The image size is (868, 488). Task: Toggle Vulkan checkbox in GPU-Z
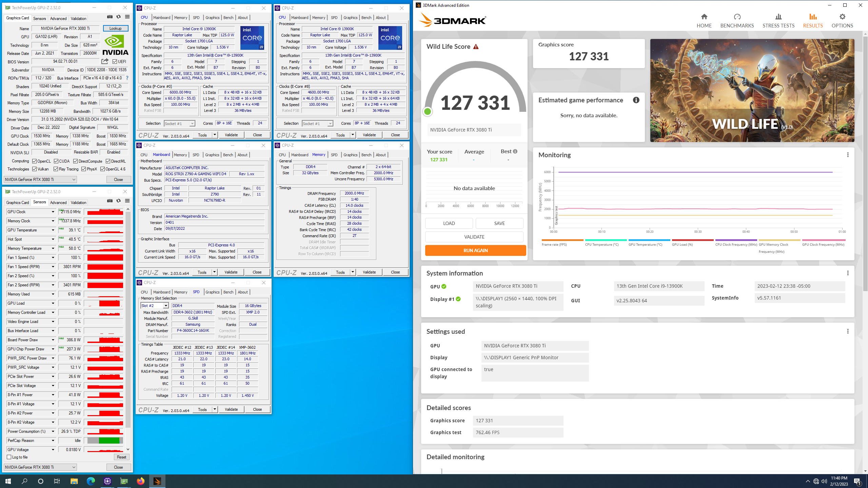[x=34, y=169]
